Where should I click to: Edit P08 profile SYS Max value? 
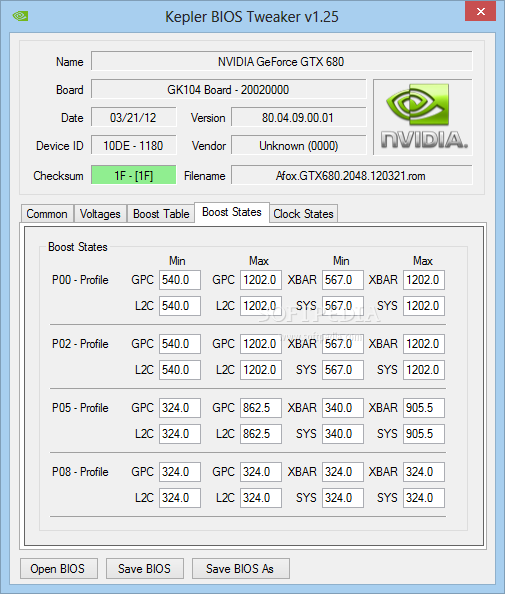pos(424,498)
